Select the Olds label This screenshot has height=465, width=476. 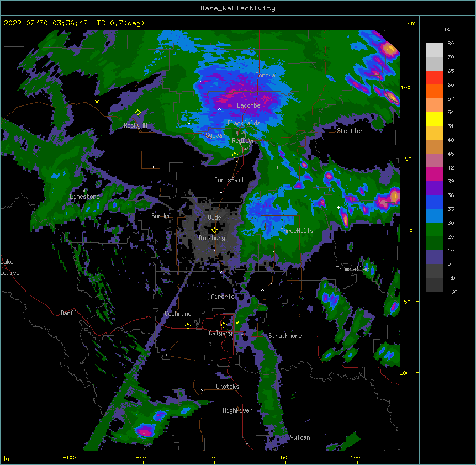pos(214,218)
